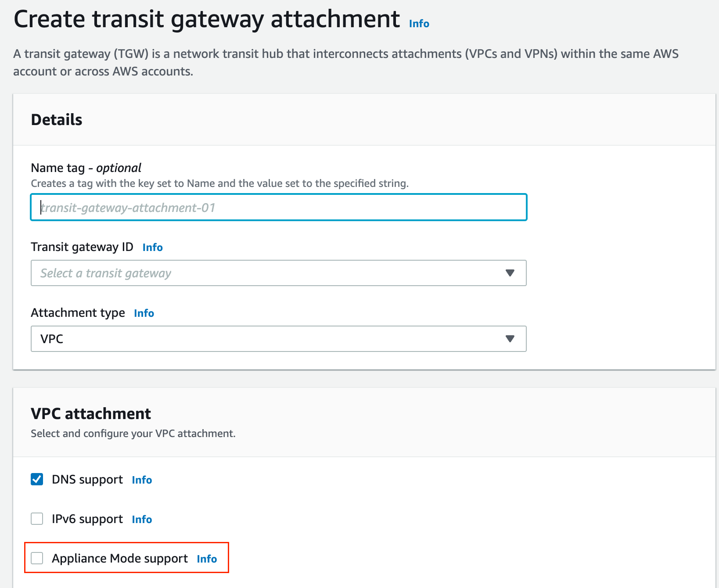This screenshot has width=719, height=588.
Task: Click the DNS support label text
Action: [x=86, y=479]
